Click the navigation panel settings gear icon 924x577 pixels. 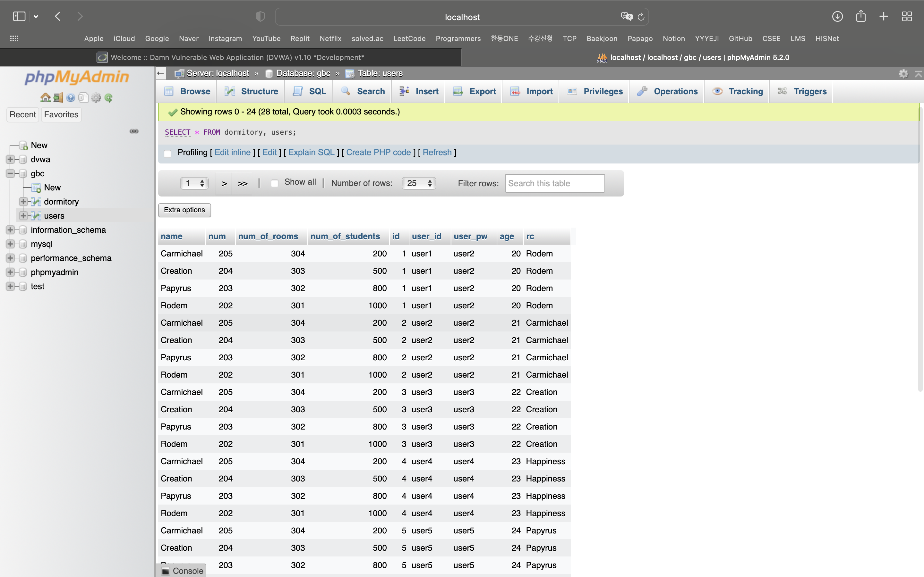96,98
